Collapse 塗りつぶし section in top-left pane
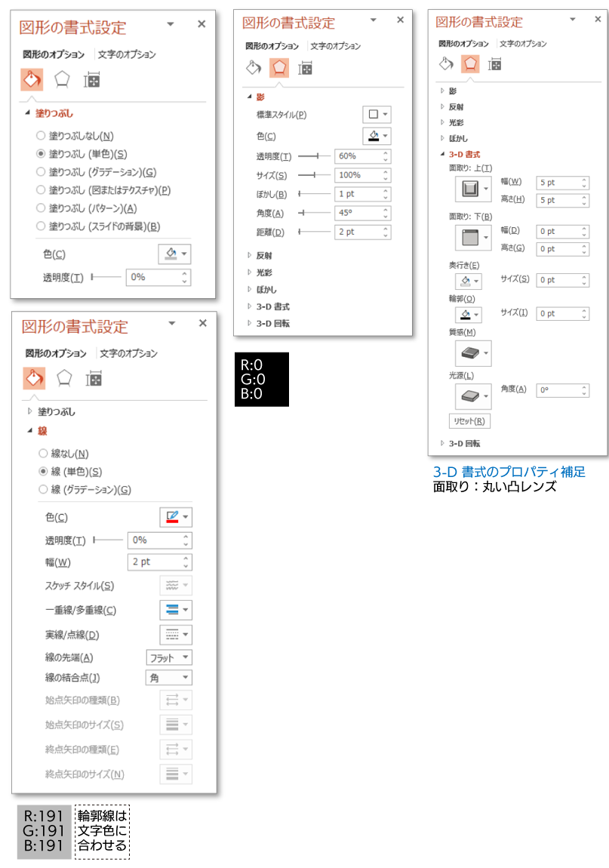Screen dimensions: 609x868 [26, 113]
